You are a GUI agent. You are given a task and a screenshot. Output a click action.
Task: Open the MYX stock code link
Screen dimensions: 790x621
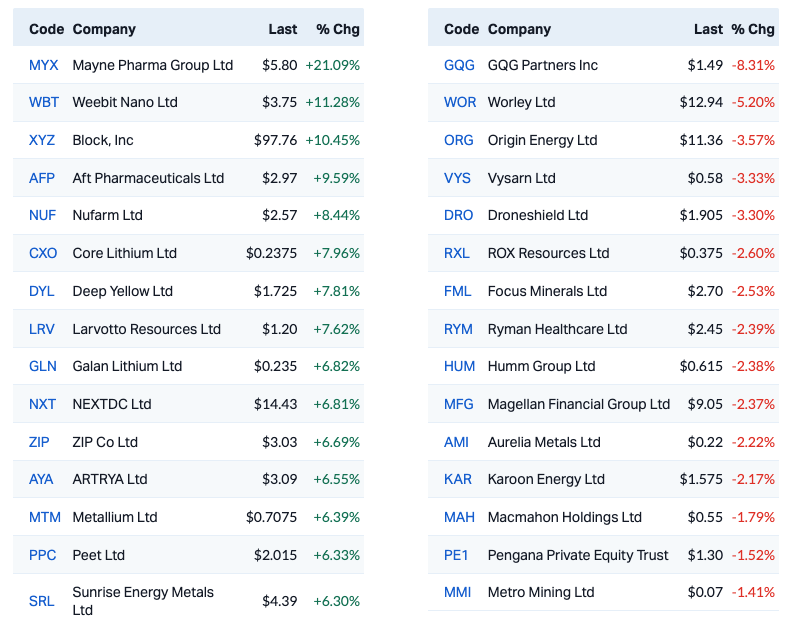(43, 65)
